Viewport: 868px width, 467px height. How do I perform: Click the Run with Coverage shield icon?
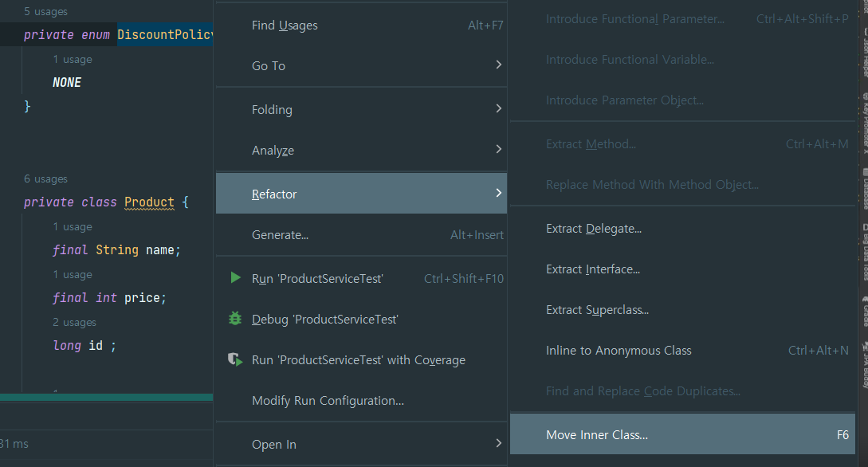[235, 359]
